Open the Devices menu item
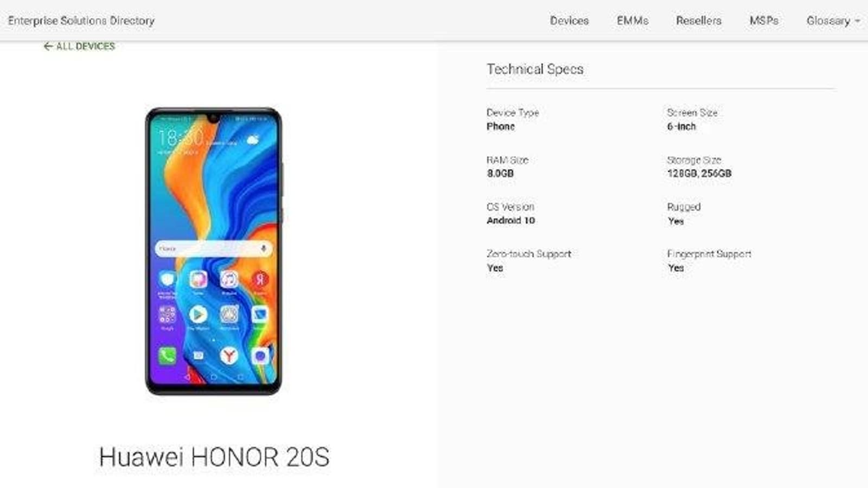The height and width of the screenshot is (488, 868). [569, 21]
